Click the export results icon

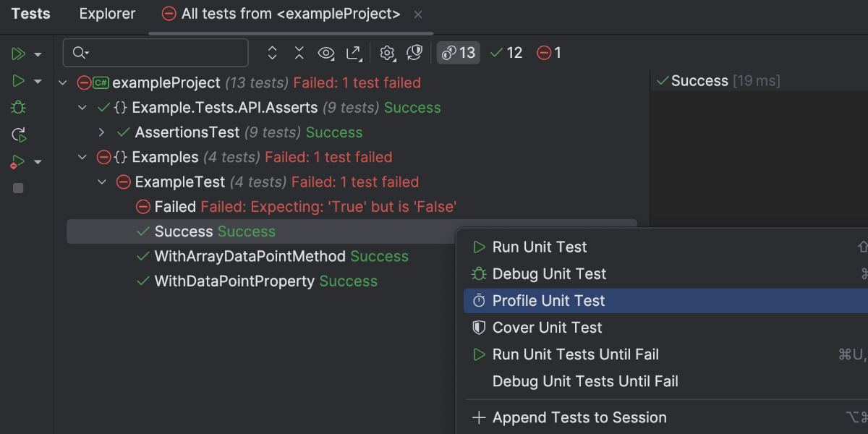pos(353,53)
